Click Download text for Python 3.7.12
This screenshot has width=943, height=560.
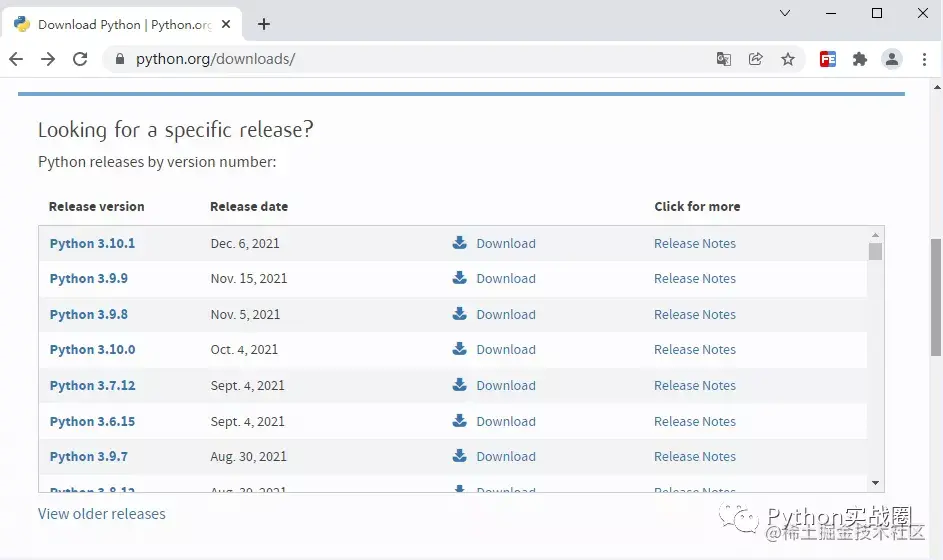(x=506, y=386)
